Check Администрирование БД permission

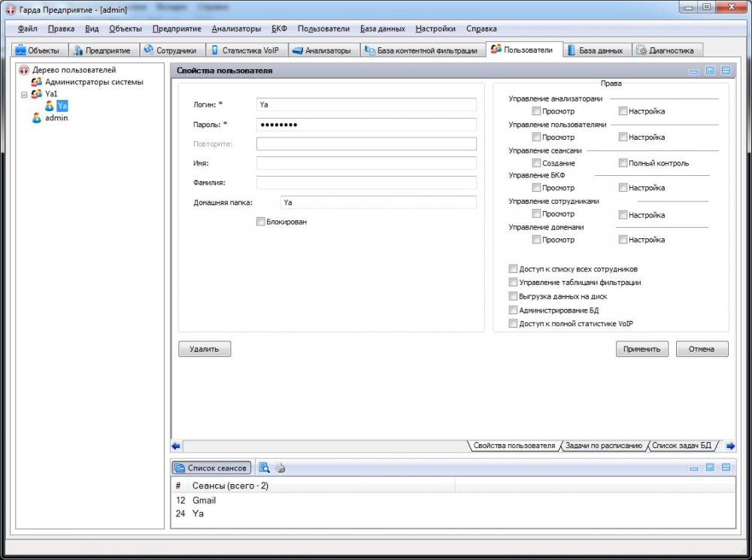click(x=514, y=310)
